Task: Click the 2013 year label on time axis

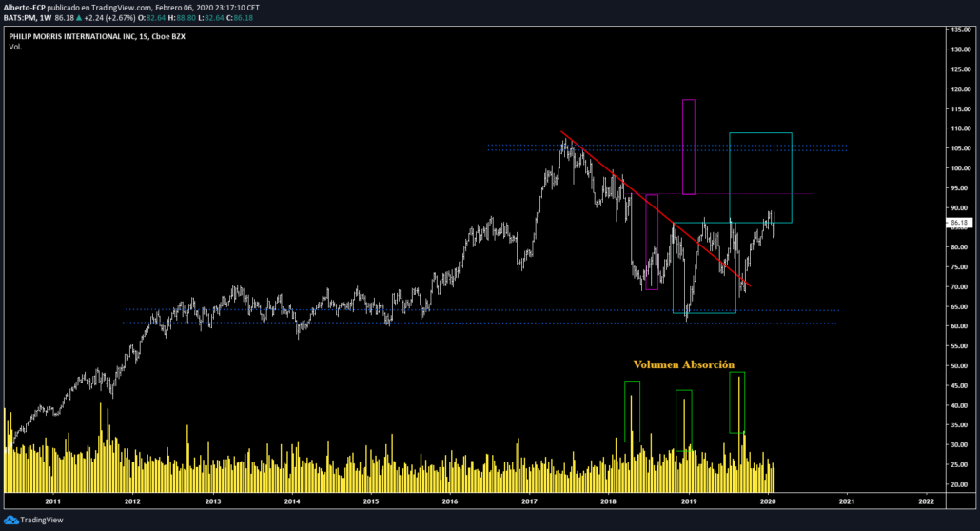Action: tap(213, 501)
